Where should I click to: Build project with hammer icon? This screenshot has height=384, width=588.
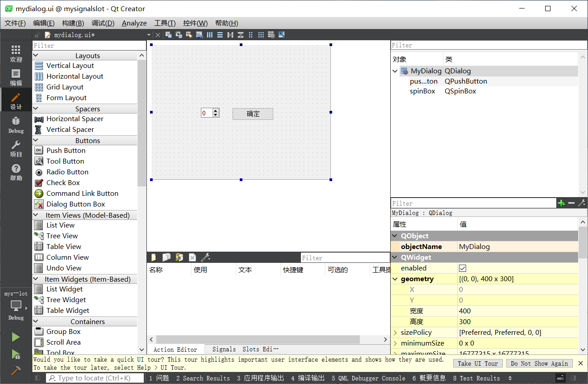[16, 371]
